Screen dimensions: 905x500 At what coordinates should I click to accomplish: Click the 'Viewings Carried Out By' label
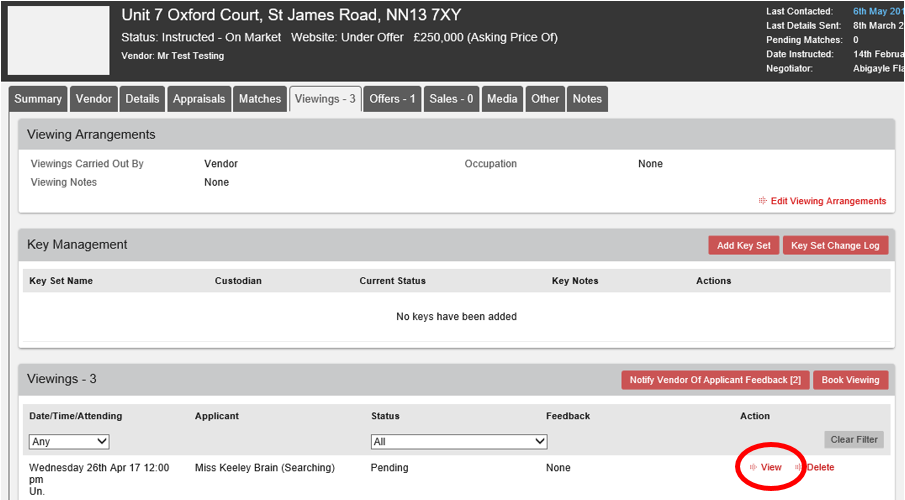[87, 163]
